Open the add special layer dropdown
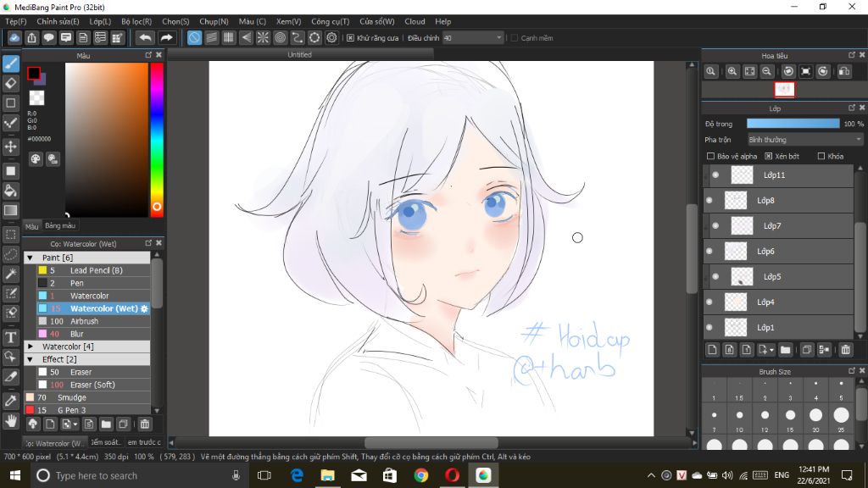This screenshot has width=868, height=488. 766,350
